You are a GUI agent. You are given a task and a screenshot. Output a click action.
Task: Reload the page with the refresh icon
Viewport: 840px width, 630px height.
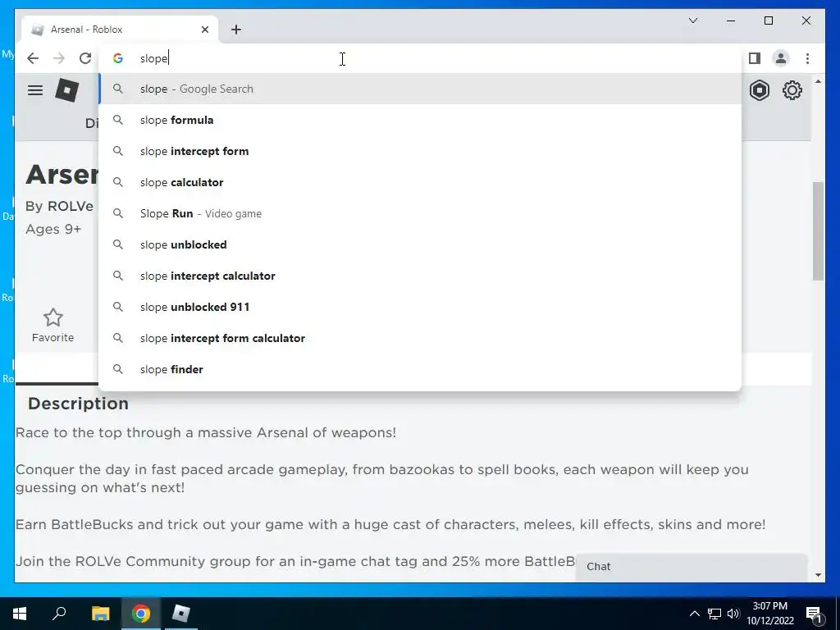click(x=85, y=58)
